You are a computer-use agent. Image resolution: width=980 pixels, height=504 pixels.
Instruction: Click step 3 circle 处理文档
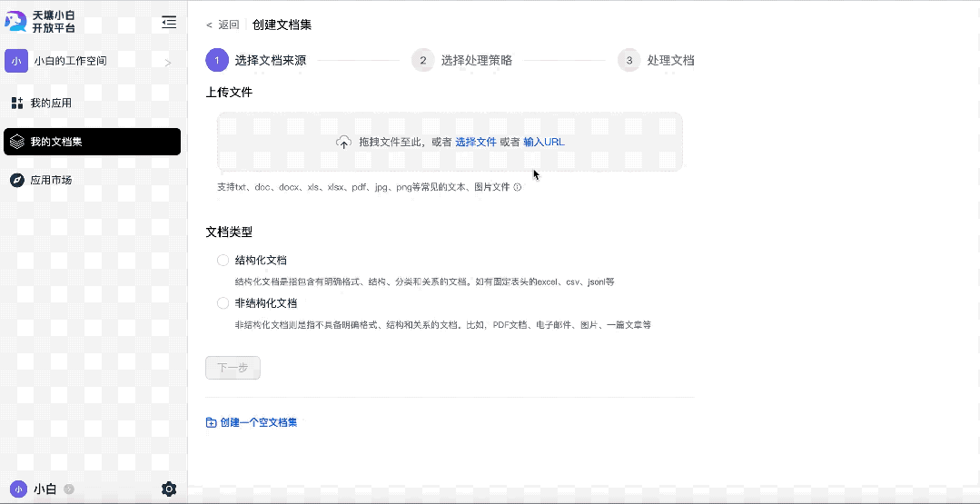point(629,61)
